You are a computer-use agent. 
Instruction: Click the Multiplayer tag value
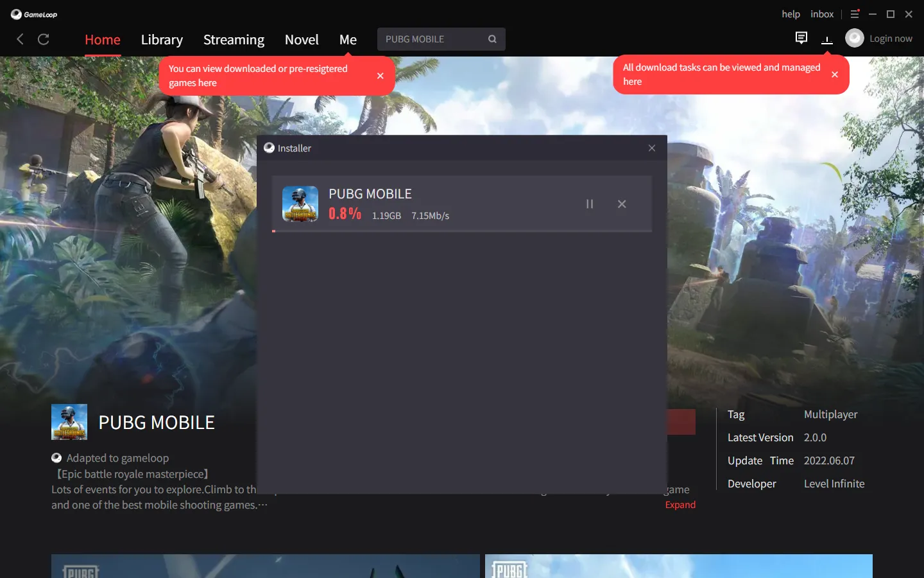pyautogui.click(x=830, y=414)
